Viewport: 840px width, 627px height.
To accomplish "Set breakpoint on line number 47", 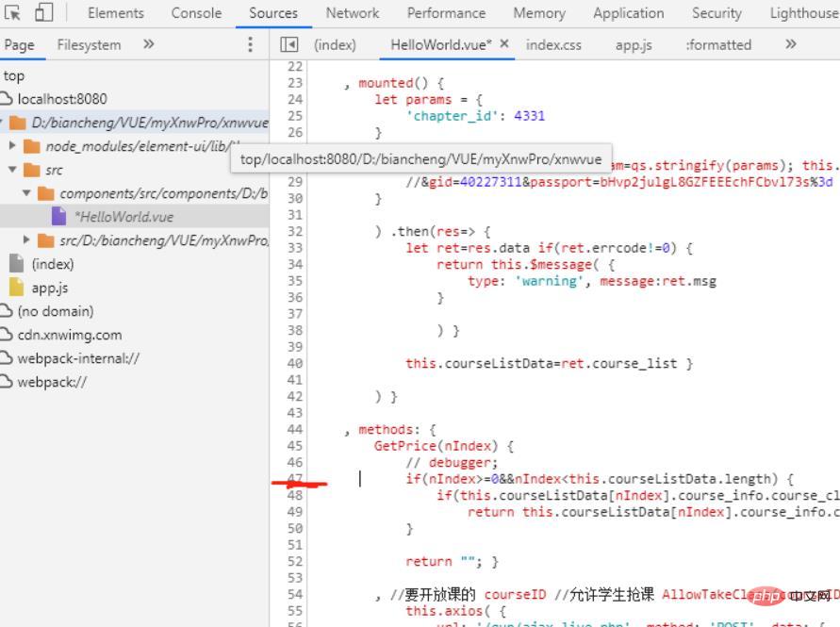I will [x=294, y=479].
